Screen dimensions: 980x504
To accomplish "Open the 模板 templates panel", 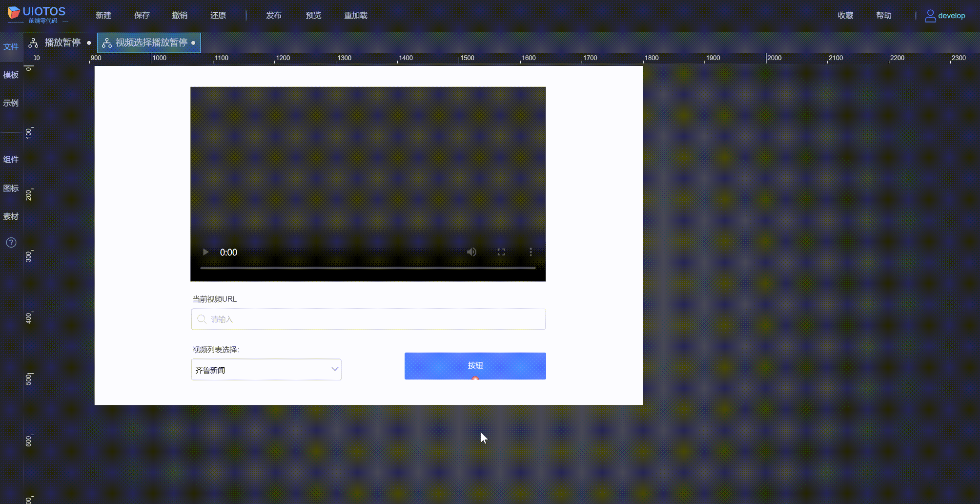I will [x=11, y=75].
